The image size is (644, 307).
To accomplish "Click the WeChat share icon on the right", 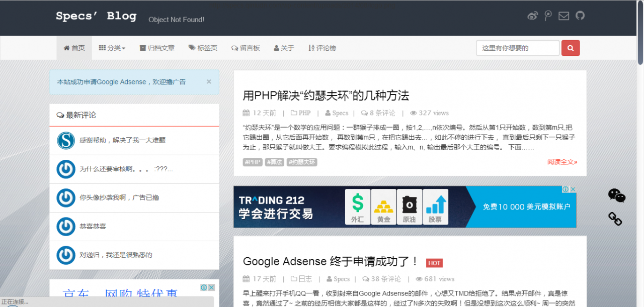I will (616, 196).
